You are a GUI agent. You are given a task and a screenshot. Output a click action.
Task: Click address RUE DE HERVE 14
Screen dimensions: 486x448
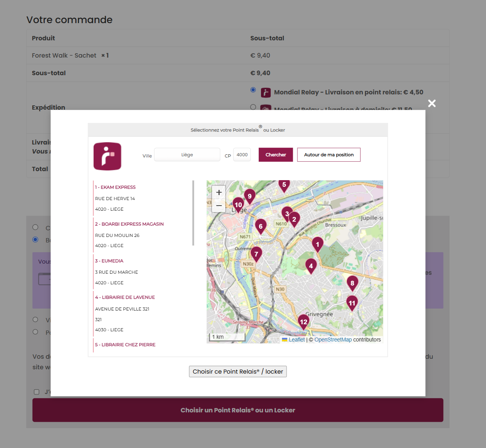click(x=115, y=199)
